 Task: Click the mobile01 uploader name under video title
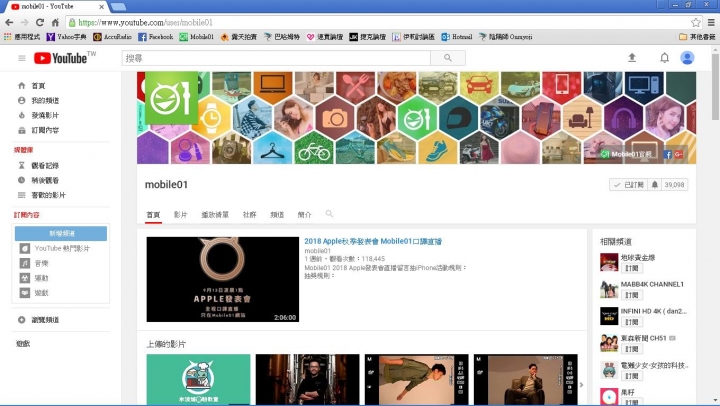(317, 251)
